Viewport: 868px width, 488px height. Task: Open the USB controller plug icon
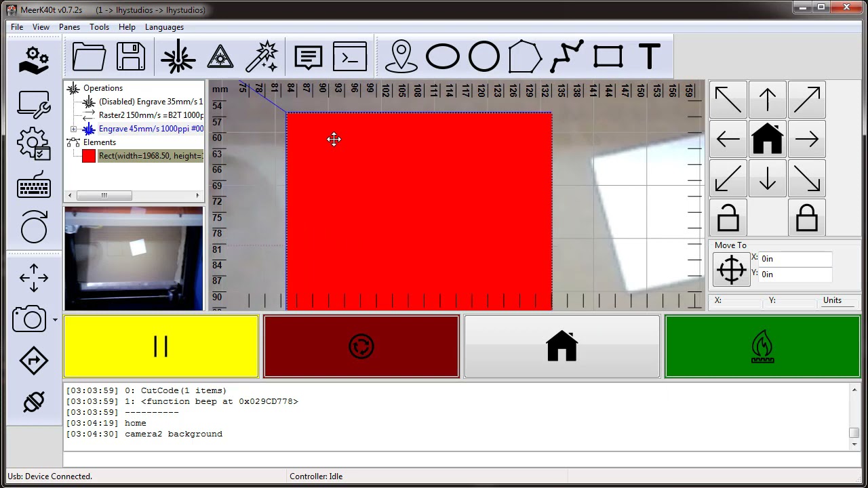click(34, 401)
